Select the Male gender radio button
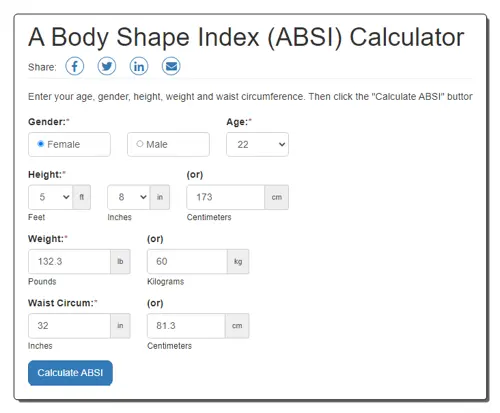This screenshot has height=413, width=500. click(x=140, y=144)
